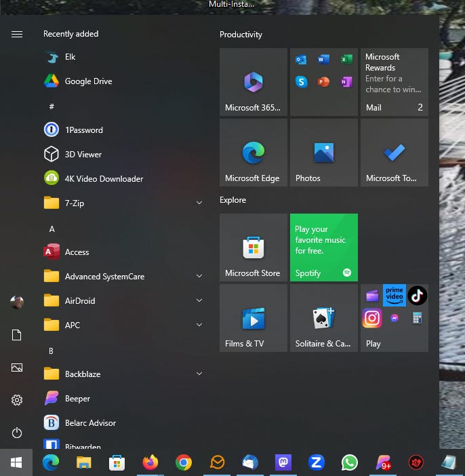
Task: Launch 4K Video Downloader
Action: pyautogui.click(x=123, y=178)
